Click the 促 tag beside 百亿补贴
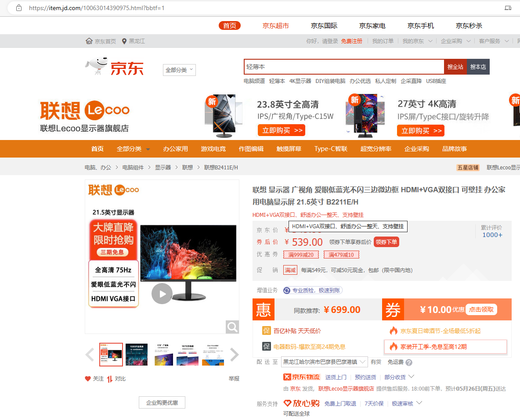The image size is (520, 420). tap(267, 330)
